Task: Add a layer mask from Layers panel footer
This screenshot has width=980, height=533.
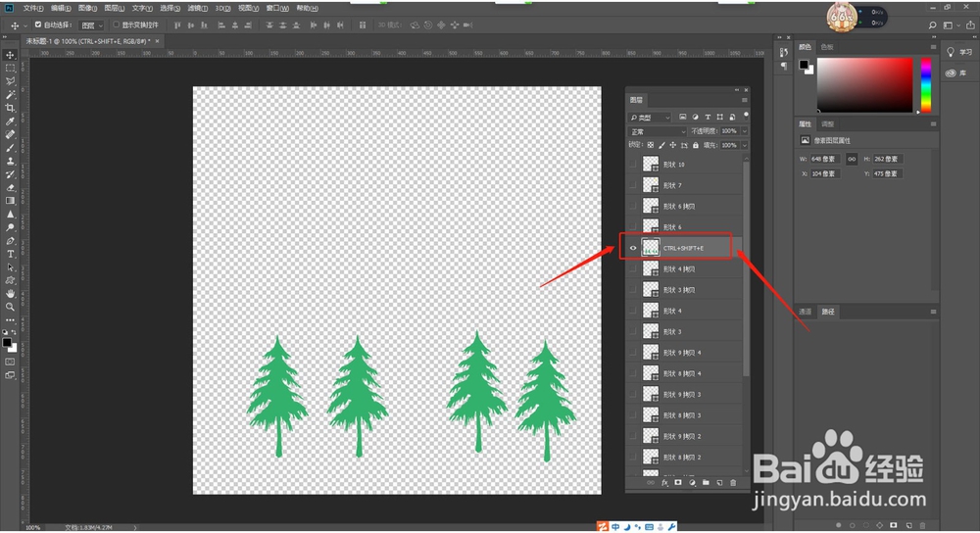Action: coord(678,482)
